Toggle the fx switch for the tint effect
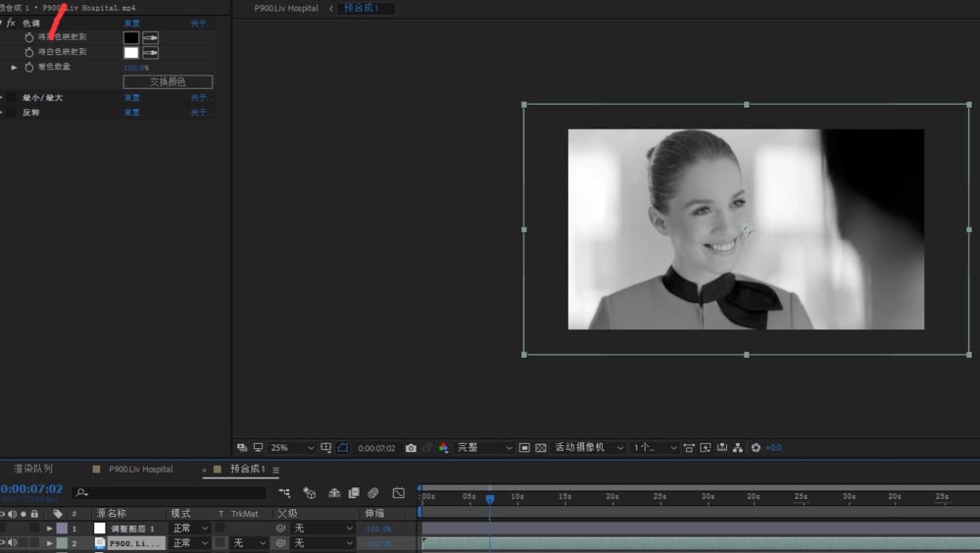Image resolution: width=980 pixels, height=553 pixels. click(11, 23)
